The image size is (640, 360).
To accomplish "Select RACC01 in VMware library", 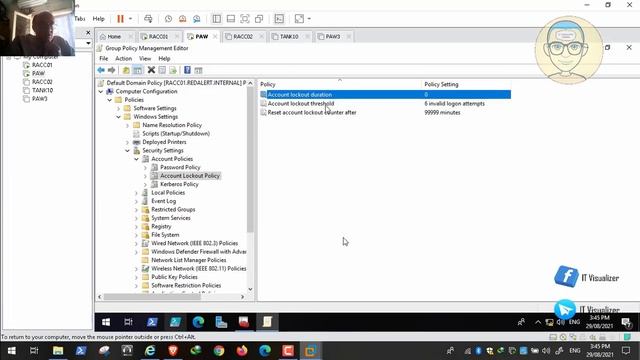I will point(42,65).
